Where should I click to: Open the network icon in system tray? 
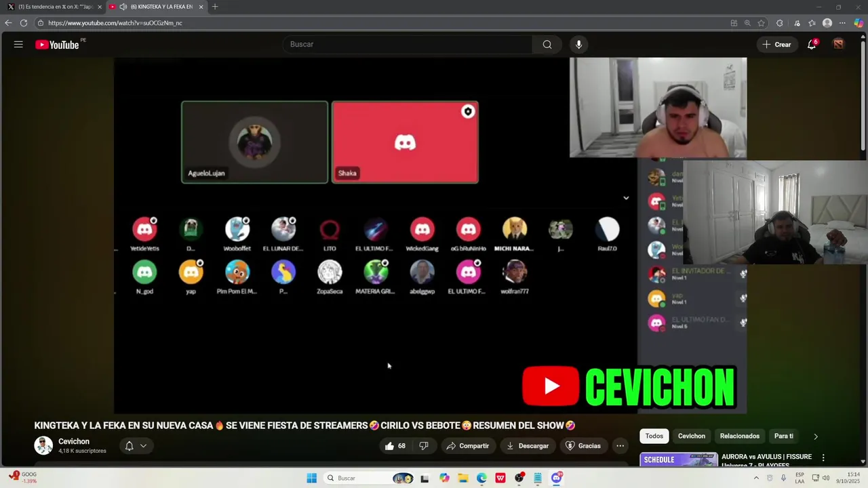[x=816, y=478]
